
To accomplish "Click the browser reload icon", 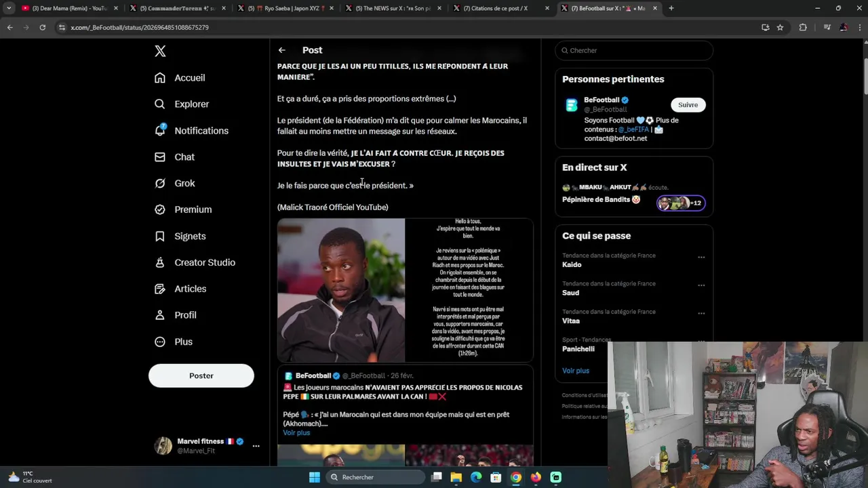I will coord(42,28).
